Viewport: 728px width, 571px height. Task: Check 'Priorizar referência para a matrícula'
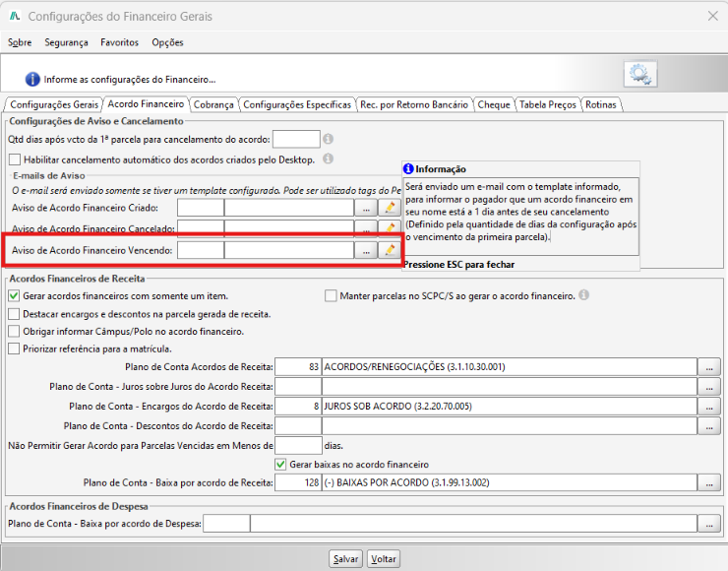pos(14,349)
